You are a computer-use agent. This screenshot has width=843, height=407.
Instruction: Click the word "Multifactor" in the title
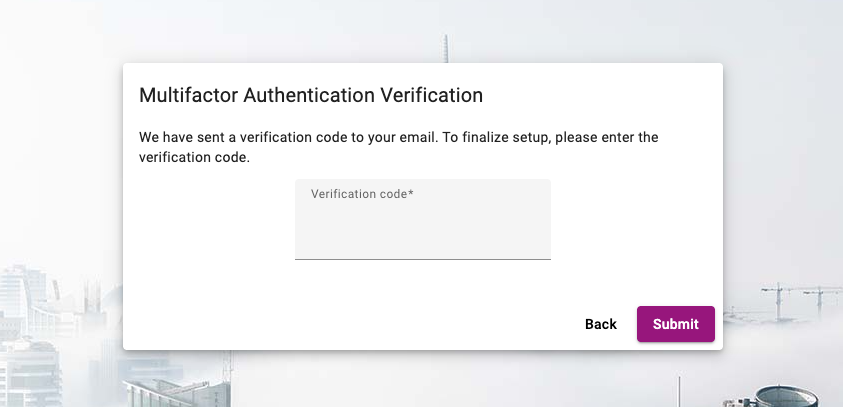point(186,96)
